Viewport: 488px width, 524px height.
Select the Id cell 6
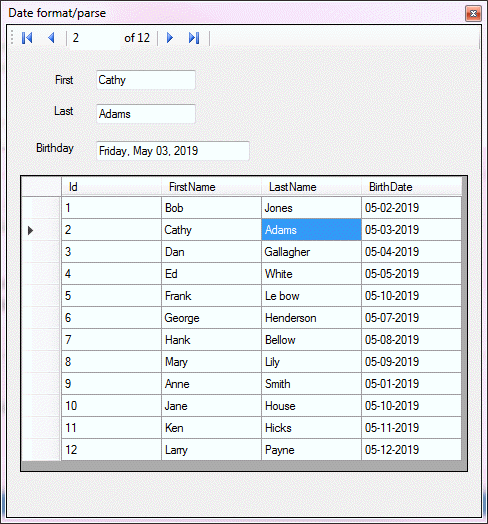(x=111, y=318)
